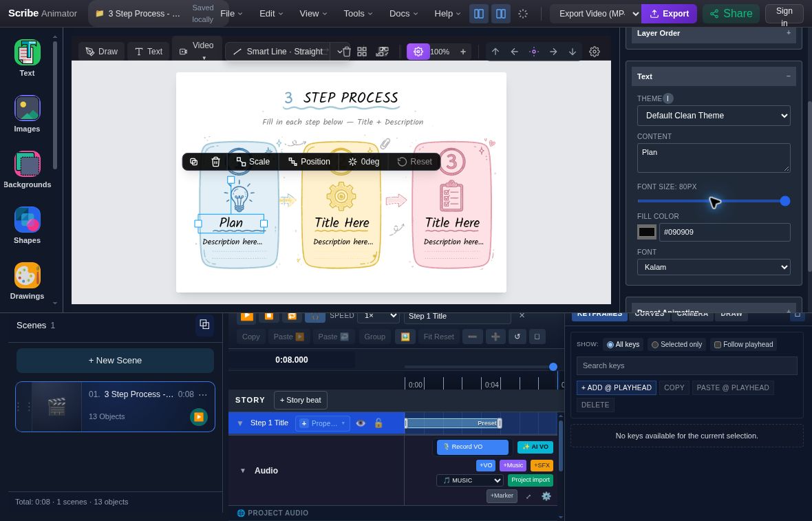Click the center dot pan control
Viewport: 812px width, 521px height.
coord(534,51)
